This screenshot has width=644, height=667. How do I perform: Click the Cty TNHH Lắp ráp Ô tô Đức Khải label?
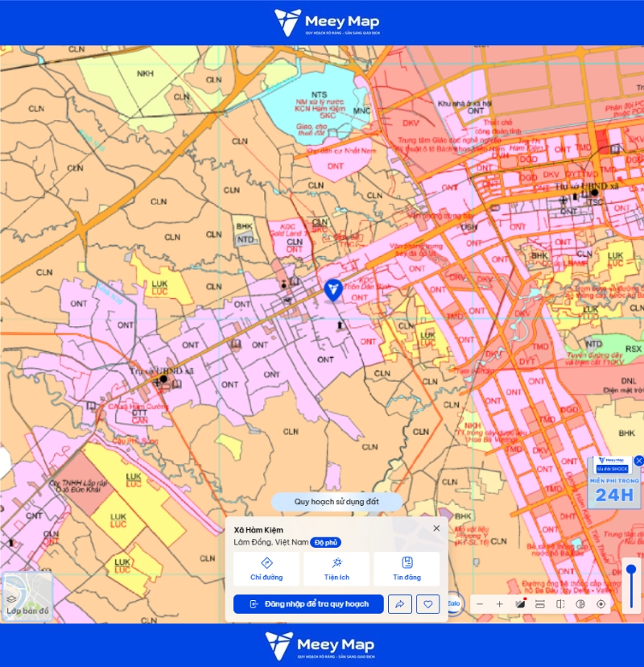[x=78, y=487]
